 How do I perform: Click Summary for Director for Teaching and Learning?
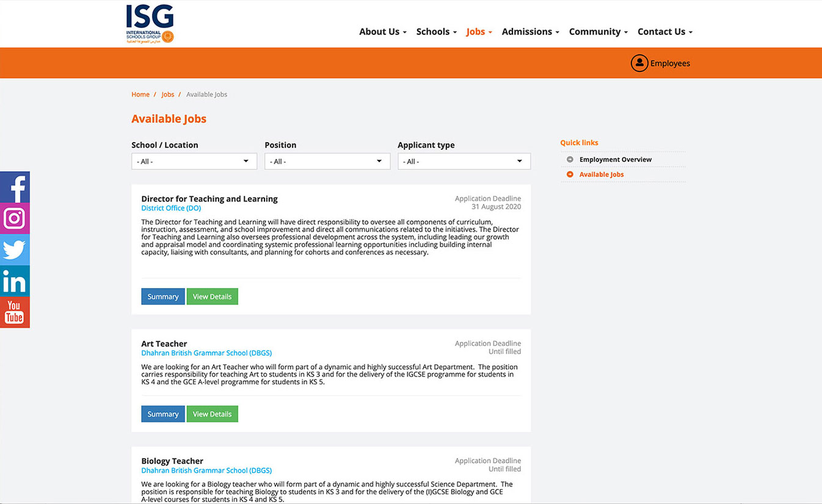coord(162,296)
